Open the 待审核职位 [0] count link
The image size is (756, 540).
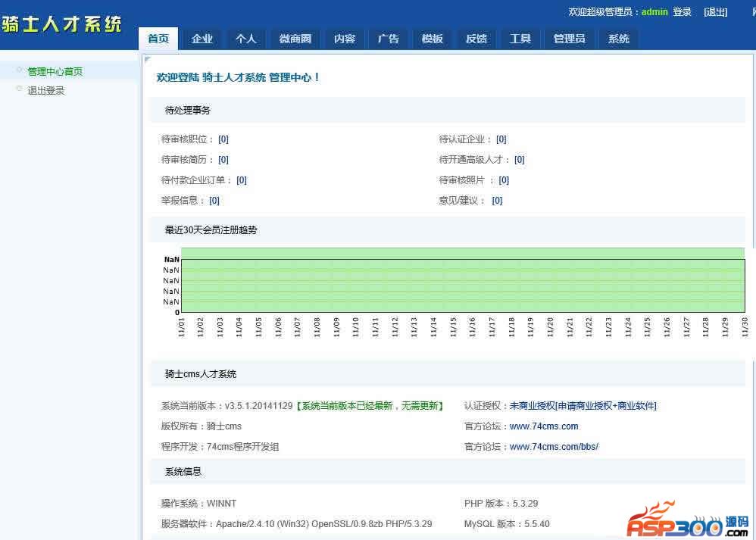point(223,139)
